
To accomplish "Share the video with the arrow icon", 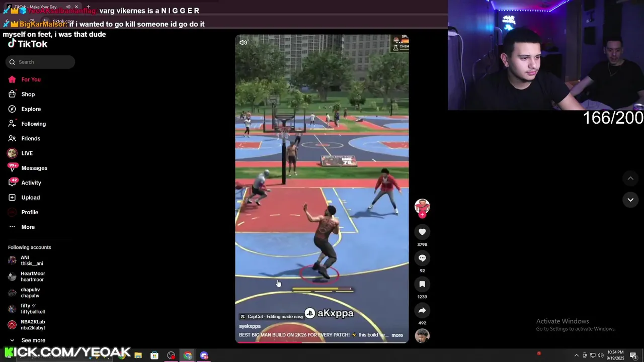I will (x=422, y=310).
